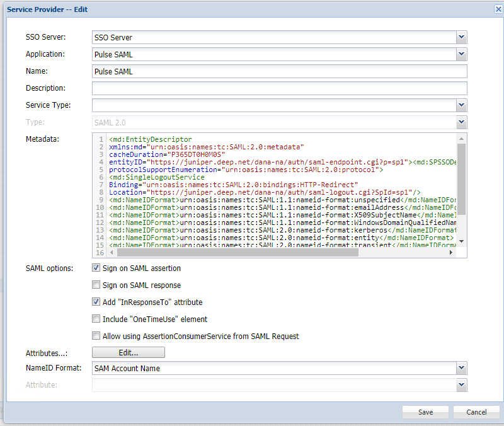Expand the Application dropdown list
Screen dimensions: 504x426
point(462,55)
